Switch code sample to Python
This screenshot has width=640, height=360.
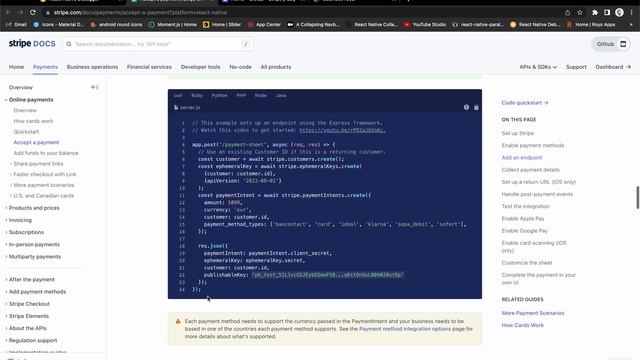[x=219, y=96]
